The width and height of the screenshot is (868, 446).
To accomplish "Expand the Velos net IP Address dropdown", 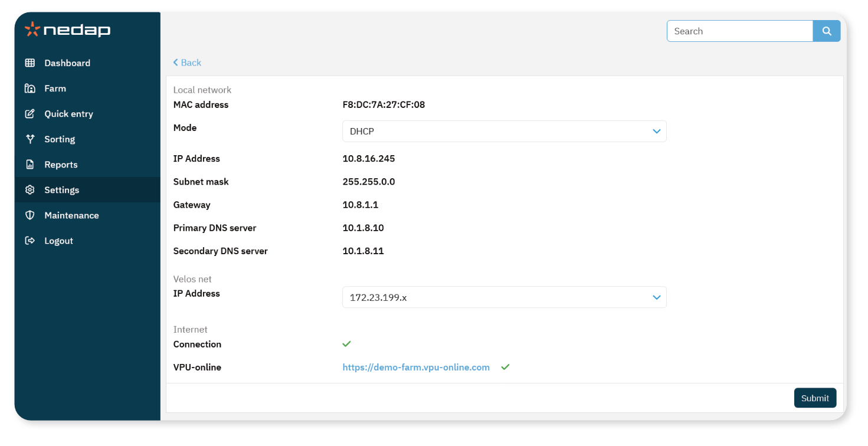I will 505,297.
